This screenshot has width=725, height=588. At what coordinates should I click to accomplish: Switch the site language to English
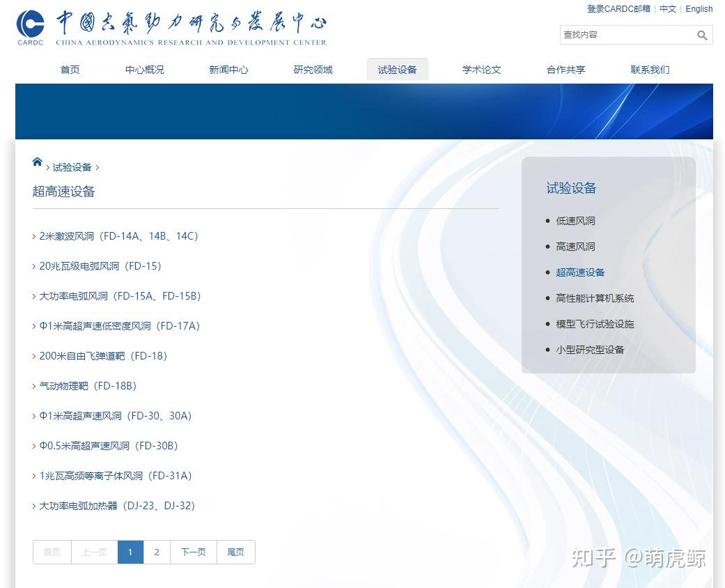click(x=699, y=9)
